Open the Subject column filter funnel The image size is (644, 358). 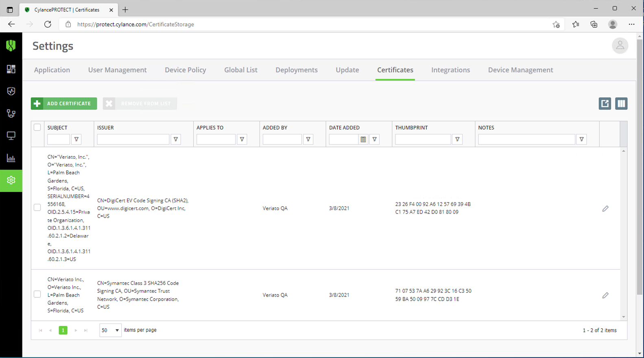pyautogui.click(x=76, y=139)
